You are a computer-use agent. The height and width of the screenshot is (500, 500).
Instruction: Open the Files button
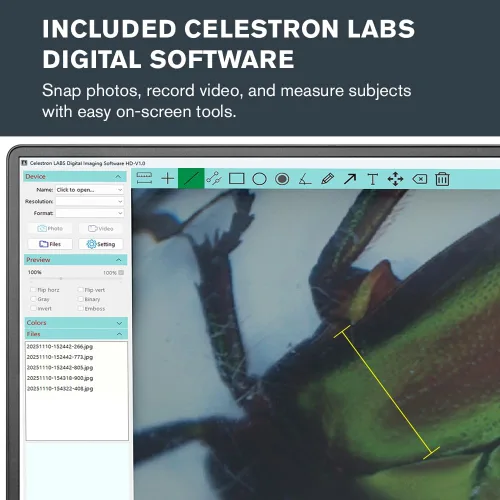(50, 244)
